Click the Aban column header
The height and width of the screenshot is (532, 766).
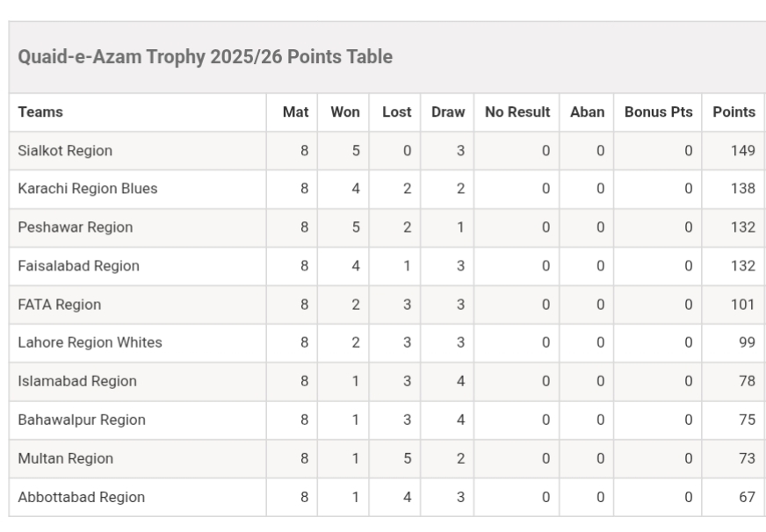tap(587, 112)
